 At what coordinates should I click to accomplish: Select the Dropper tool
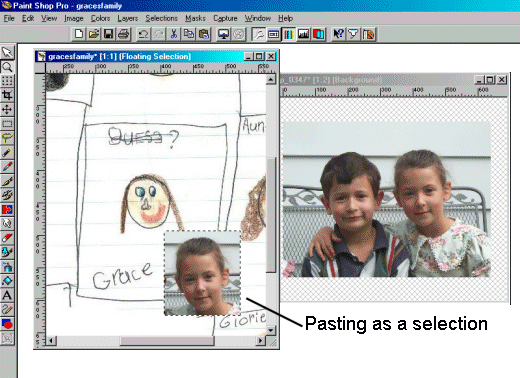[7, 167]
